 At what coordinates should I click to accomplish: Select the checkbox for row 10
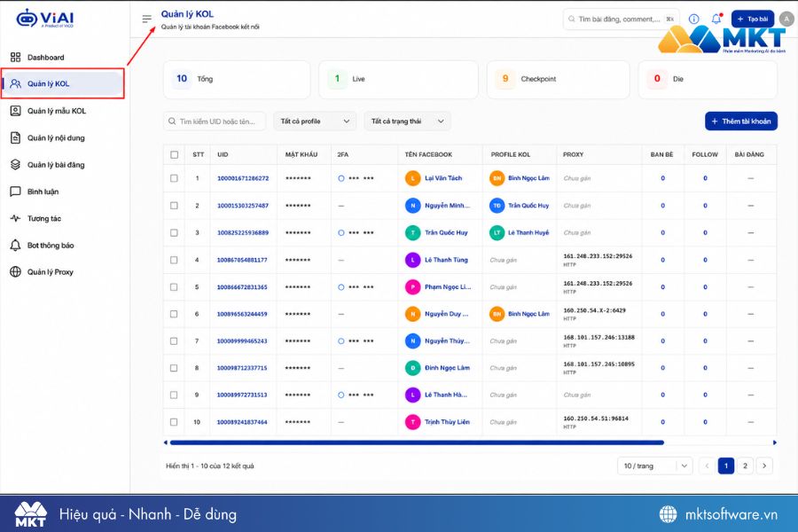click(174, 422)
